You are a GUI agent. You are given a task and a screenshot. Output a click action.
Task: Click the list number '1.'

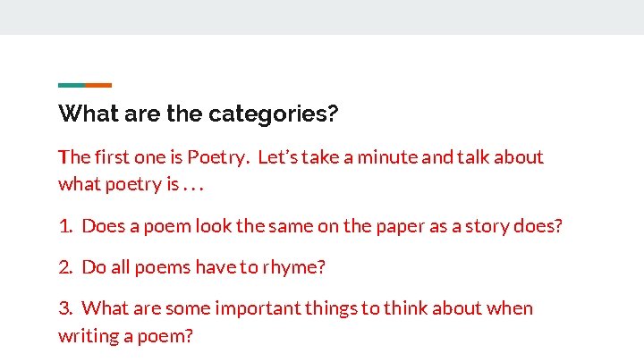(65, 225)
